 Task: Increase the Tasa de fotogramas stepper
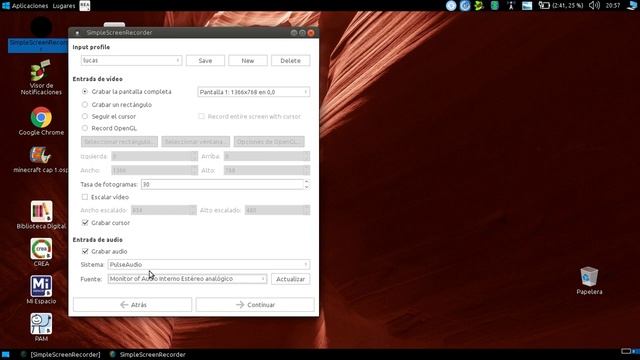(x=307, y=182)
